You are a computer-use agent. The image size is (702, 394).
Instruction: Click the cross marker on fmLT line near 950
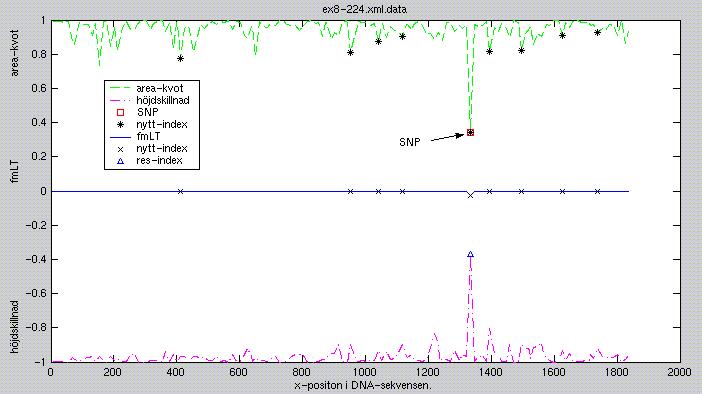351,191
